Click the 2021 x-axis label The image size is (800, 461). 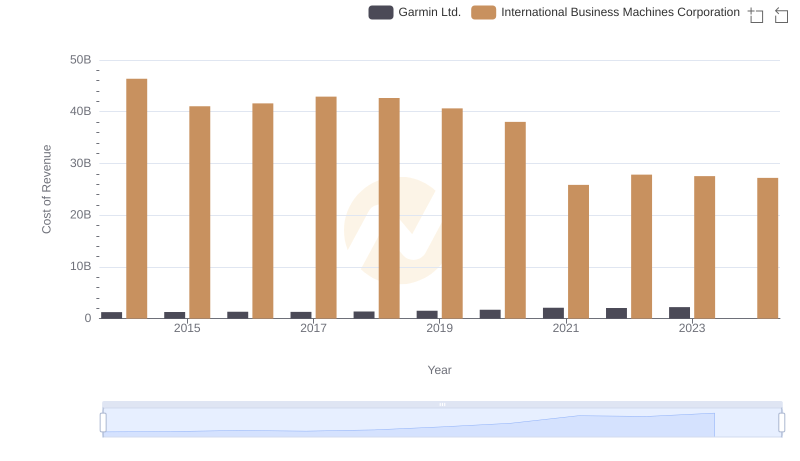tap(566, 328)
